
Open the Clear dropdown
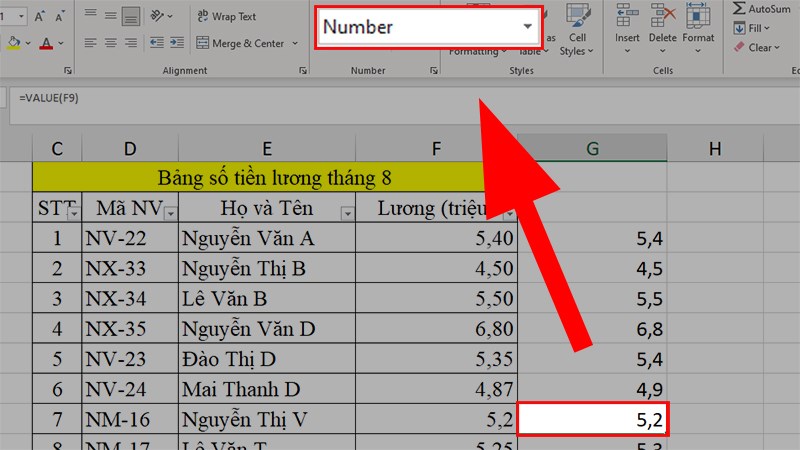(x=757, y=47)
